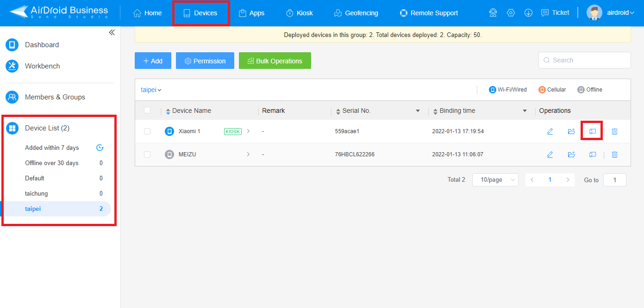Click the Wi-Fi/Wired legend icon
Viewport: 644px width, 308px height.
coord(493,90)
